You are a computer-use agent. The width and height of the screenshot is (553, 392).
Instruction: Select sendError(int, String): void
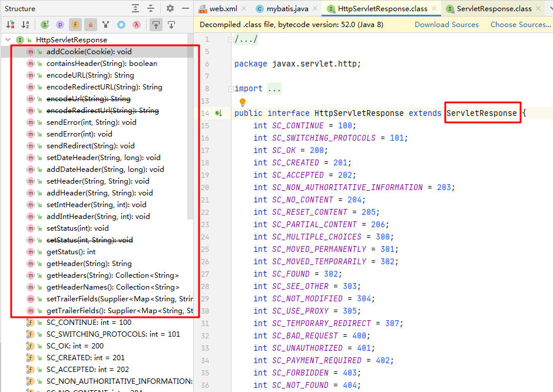point(91,122)
